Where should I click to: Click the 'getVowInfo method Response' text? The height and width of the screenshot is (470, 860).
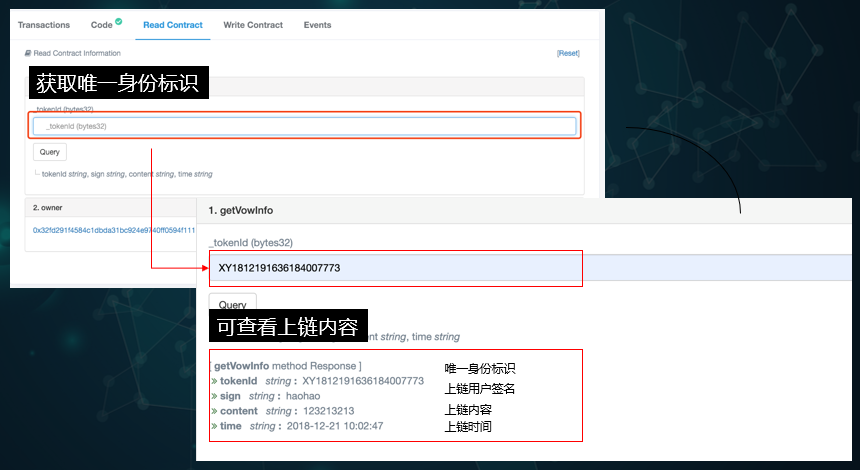(x=285, y=366)
